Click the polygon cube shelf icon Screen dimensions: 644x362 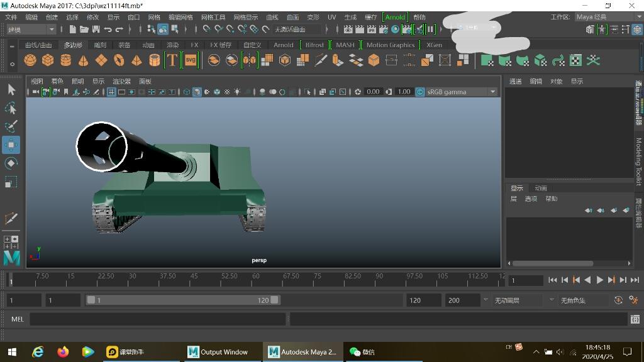(48, 60)
